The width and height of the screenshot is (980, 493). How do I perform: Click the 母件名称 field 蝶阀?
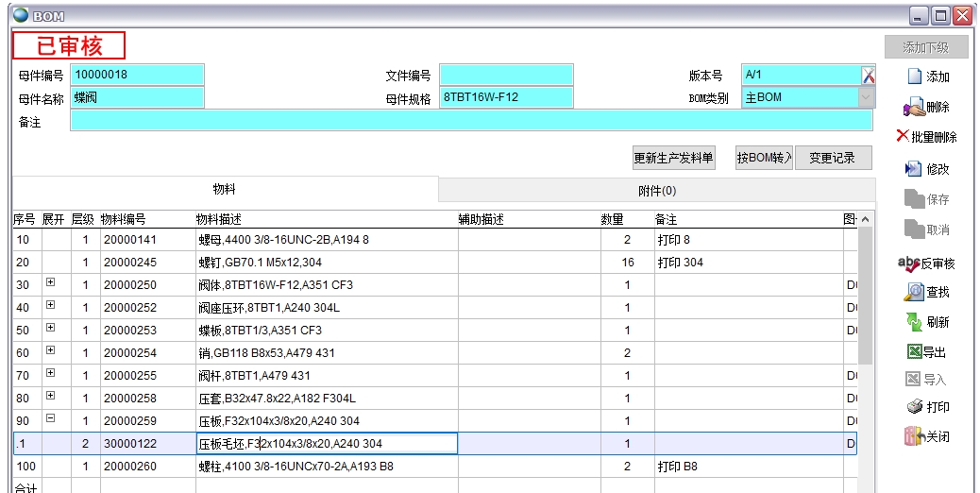coord(138,97)
